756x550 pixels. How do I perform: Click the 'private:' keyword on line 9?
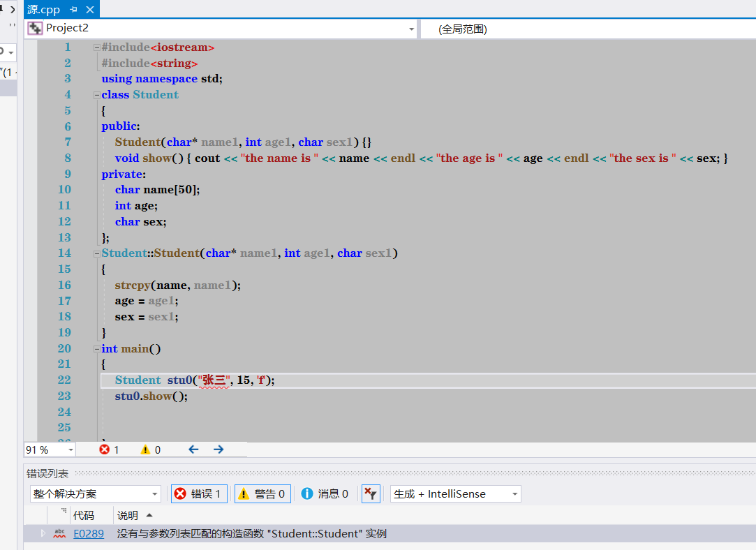point(124,174)
